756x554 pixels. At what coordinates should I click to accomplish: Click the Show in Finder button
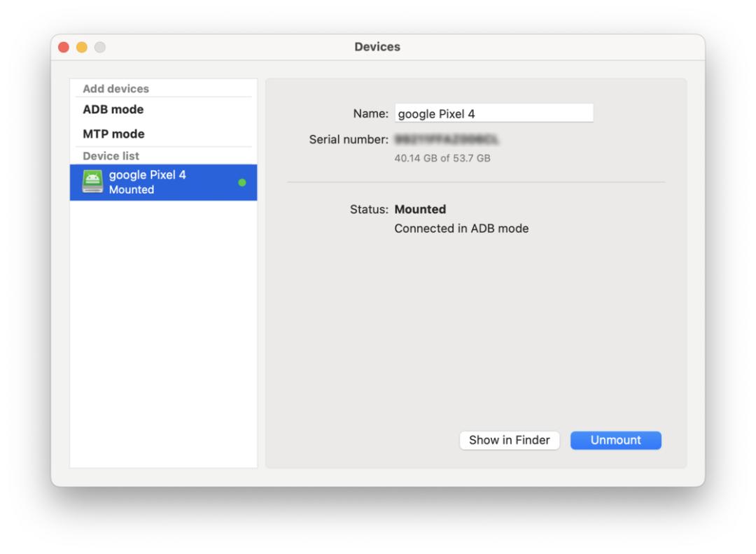(x=509, y=440)
